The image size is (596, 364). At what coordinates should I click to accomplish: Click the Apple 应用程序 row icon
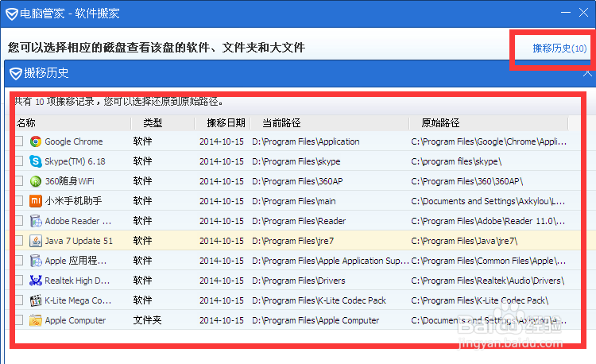[36, 261]
